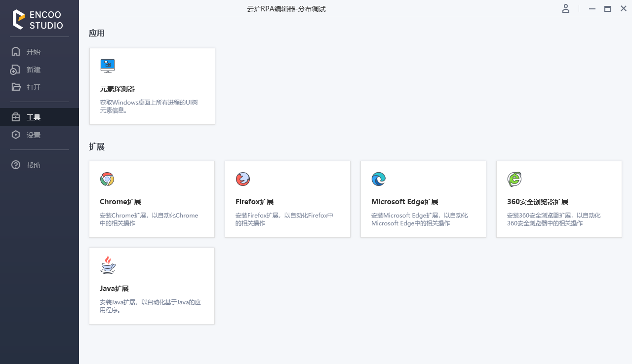Click the 应用 section heading
This screenshot has height=364, width=632.
pyautogui.click(x=97, y=33)
